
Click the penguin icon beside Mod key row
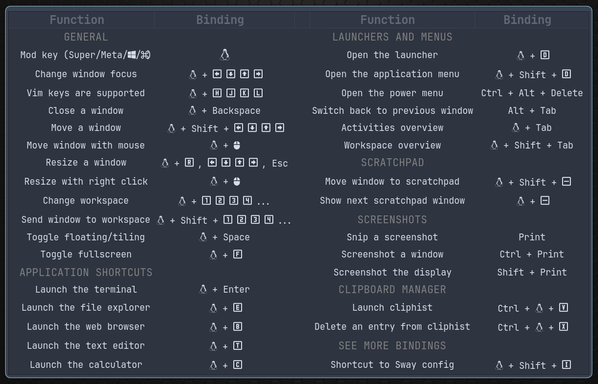225,55
